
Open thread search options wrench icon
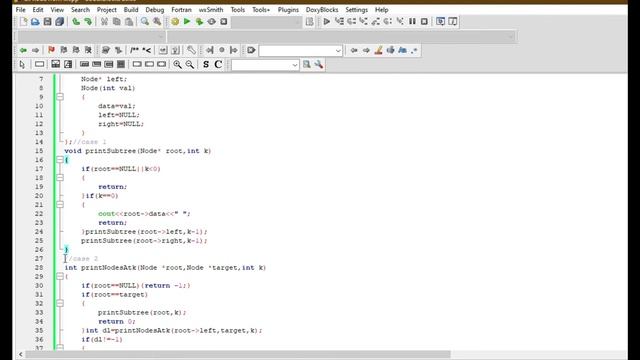pos(319,64)
